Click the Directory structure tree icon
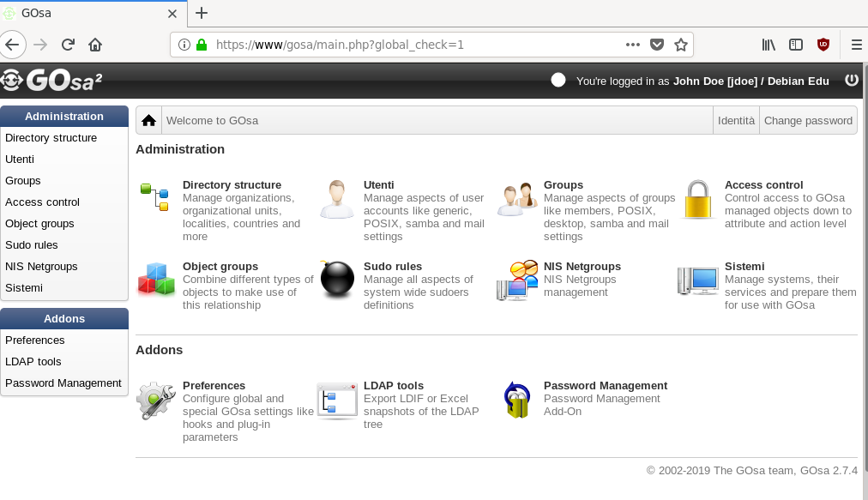 click(x=154, y=197)
